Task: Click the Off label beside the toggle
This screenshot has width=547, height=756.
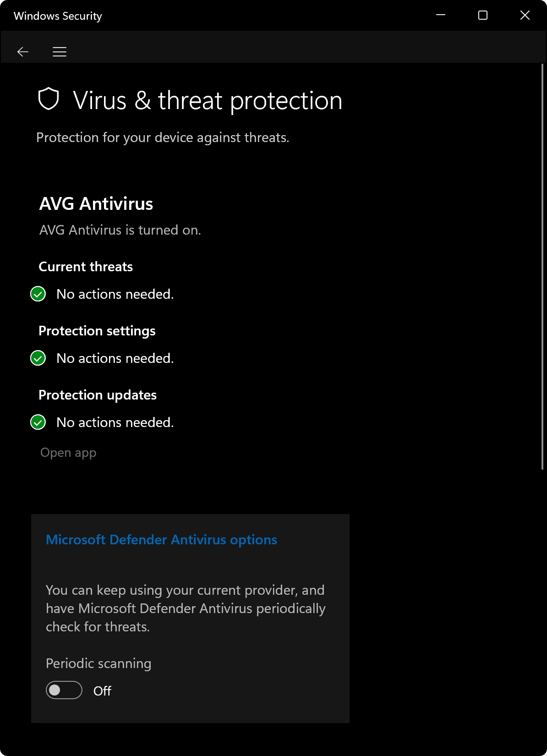Action: point(102,691)
